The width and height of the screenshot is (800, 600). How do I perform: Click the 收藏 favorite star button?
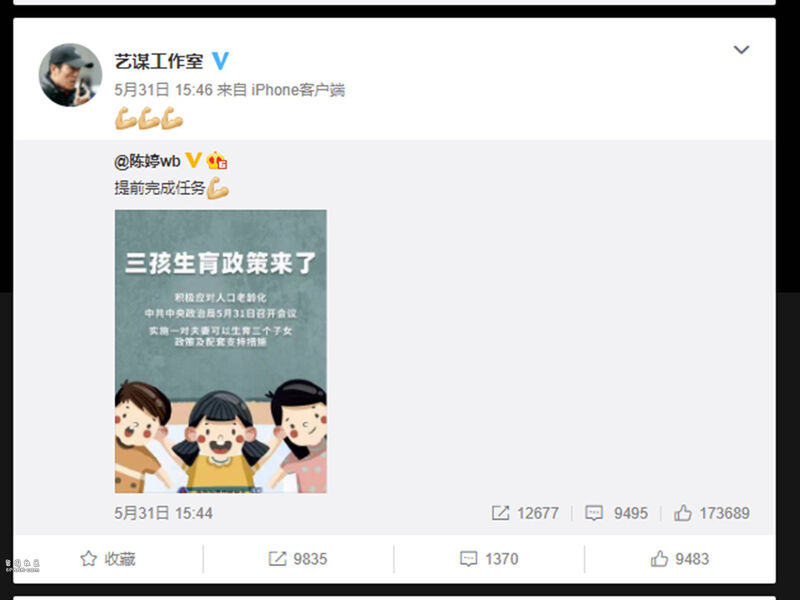[108, 559]
